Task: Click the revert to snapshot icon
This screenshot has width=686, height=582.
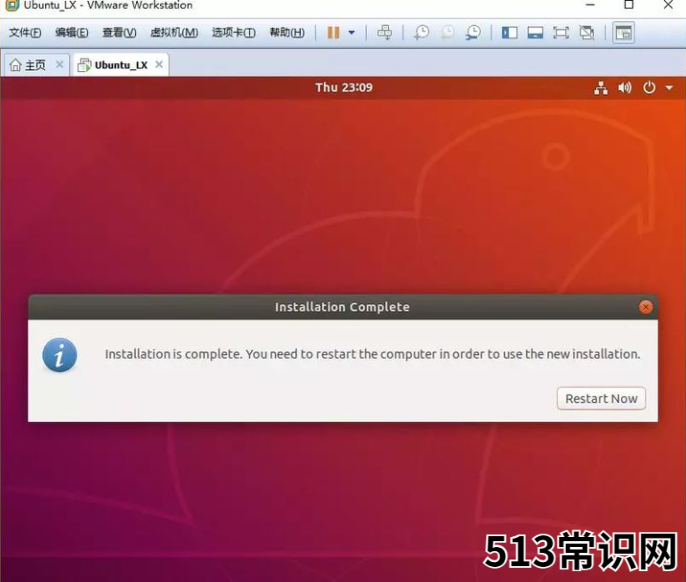Action: click(x=447, y=33)
